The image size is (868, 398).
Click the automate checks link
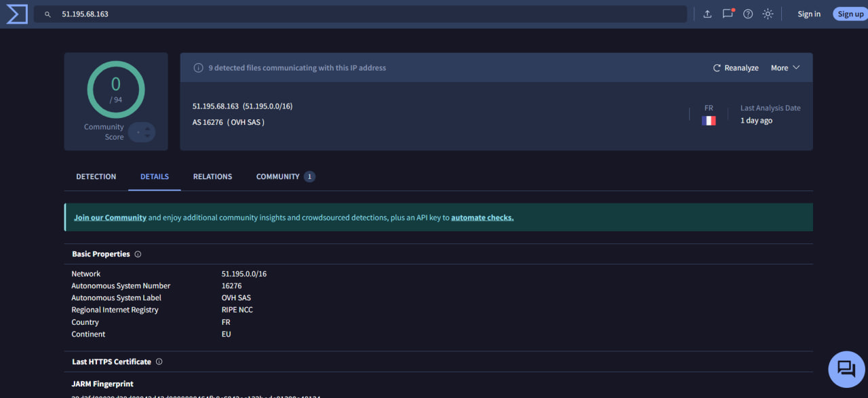(481, 217)
